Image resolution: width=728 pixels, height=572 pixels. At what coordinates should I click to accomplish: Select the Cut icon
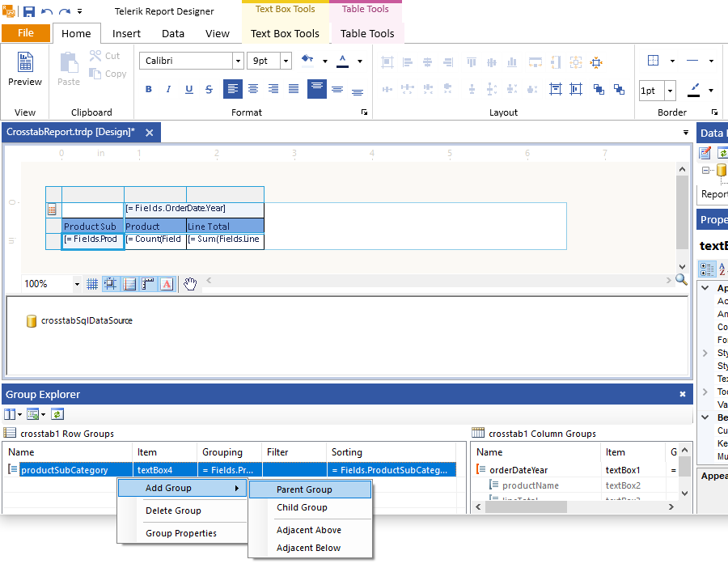pyautogui.click(x=95, y=56)
